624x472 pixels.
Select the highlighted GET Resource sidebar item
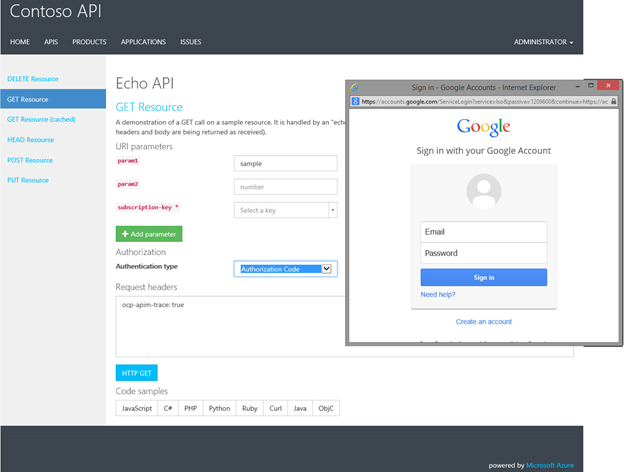(53, 99)
